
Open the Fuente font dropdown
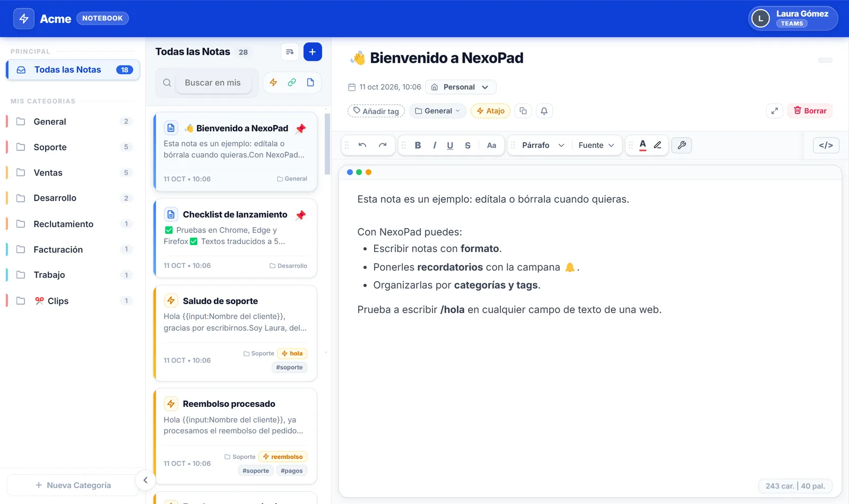(x=596, y=145)
